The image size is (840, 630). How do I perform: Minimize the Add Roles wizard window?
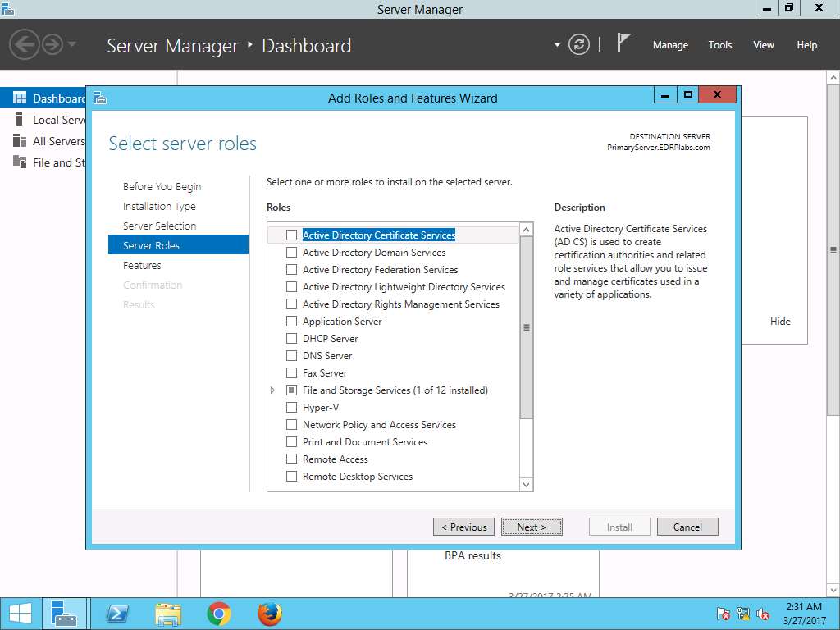(664, 95)
